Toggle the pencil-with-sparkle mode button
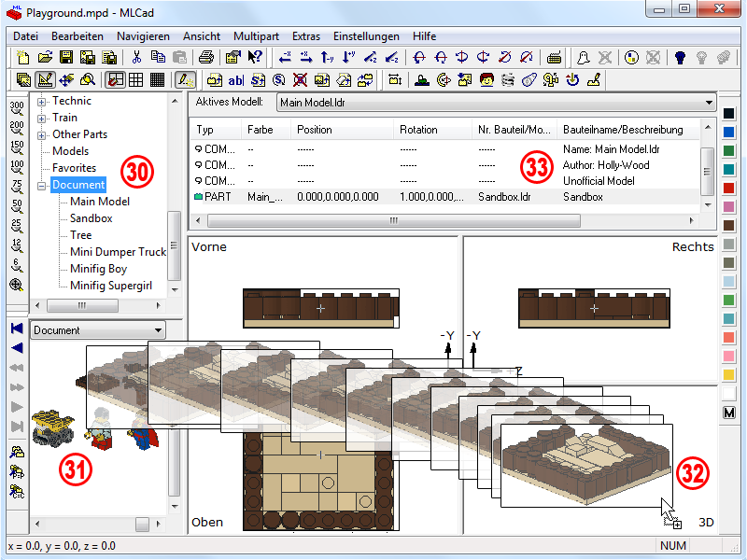The height and width of the screenshot is (560, 747). tap(185, 80)
